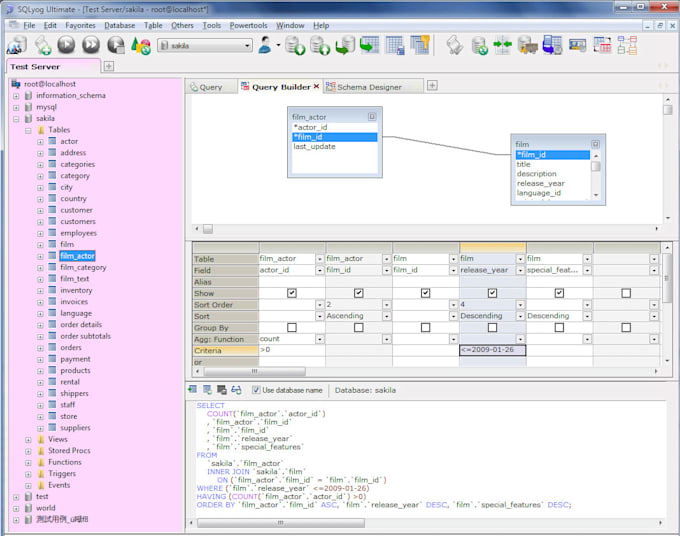The image size is (680, 536).
Task: Select the customer table in tree
Action: click(76, 210)
